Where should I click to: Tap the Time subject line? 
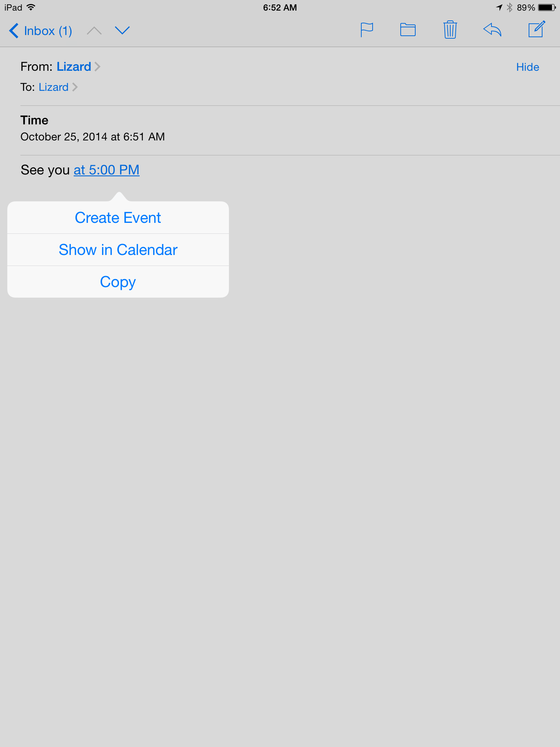[34, 120]
